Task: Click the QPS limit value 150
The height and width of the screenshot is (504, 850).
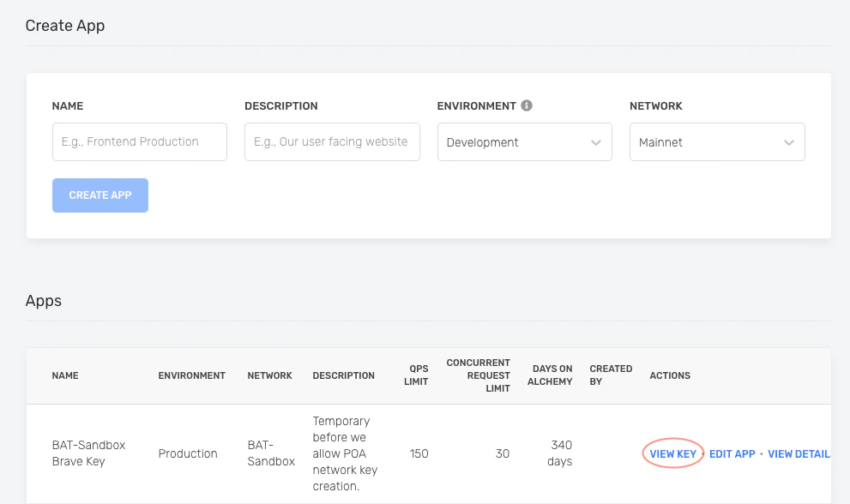Action: coord(419,453)
